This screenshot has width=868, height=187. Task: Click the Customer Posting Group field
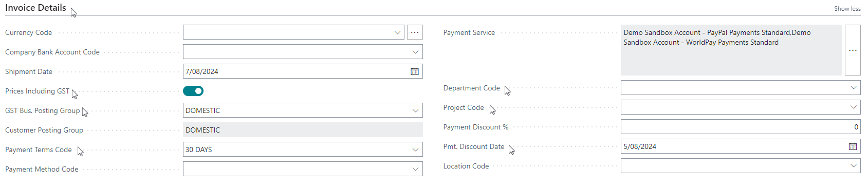(x=303, y=130)
